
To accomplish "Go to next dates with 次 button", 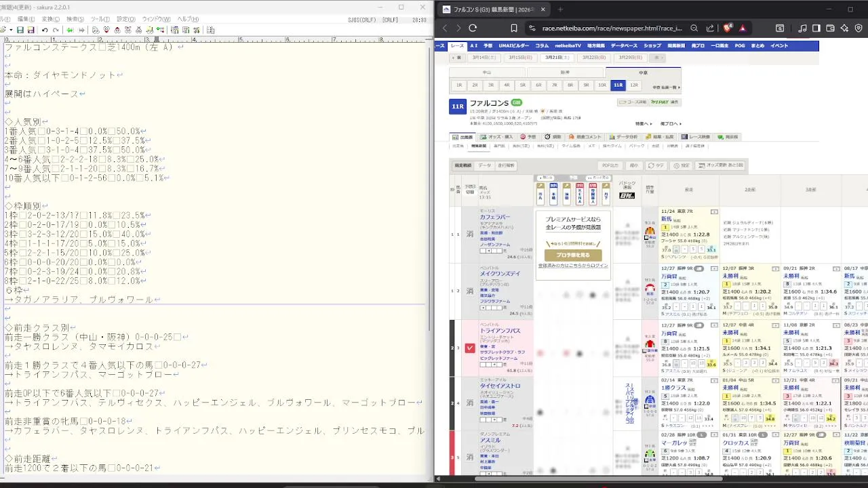I will (657, 58).
